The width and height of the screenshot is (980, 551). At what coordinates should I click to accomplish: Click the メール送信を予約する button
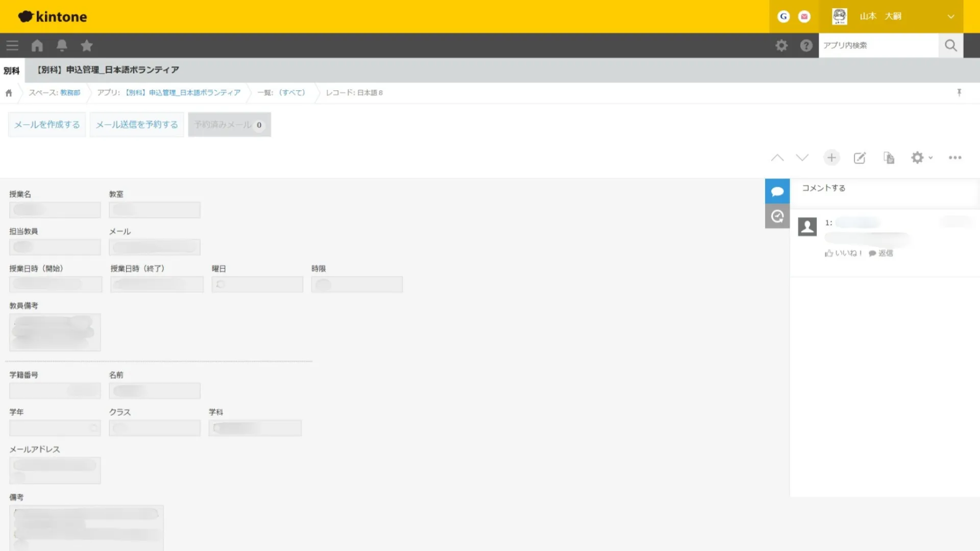tap(137, 124)
